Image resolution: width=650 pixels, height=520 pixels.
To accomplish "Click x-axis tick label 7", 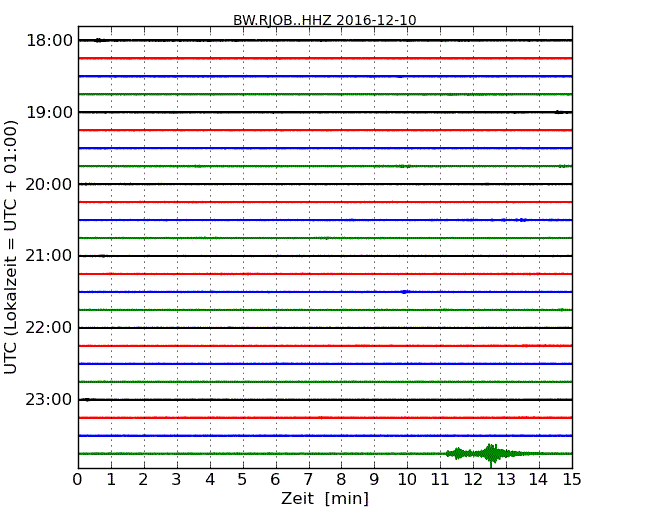I will click(308, 480).
